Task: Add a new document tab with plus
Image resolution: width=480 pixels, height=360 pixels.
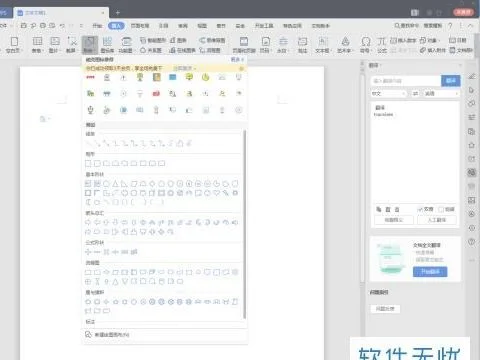Action: tap(118, 13)
